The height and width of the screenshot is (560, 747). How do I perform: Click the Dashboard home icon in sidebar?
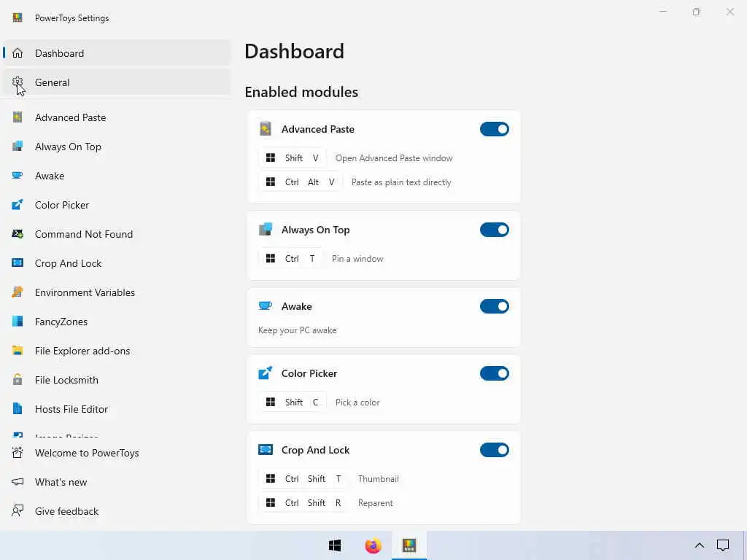18,52
